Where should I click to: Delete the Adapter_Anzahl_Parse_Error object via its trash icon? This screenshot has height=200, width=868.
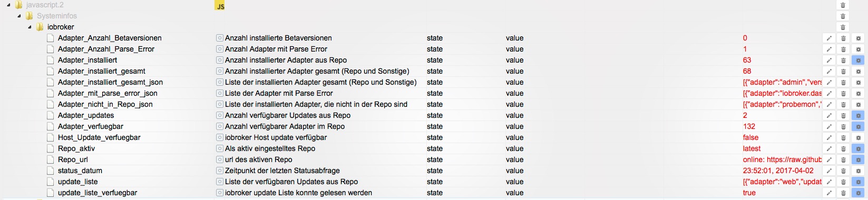843,49
